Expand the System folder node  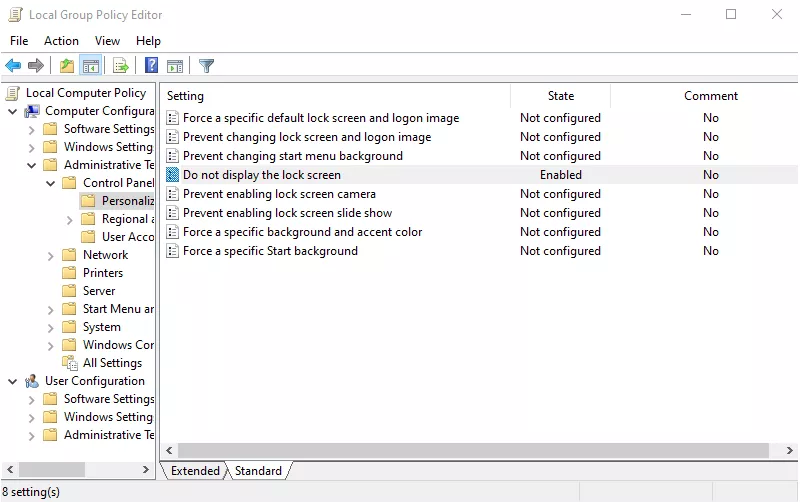[x=51, y=328]
